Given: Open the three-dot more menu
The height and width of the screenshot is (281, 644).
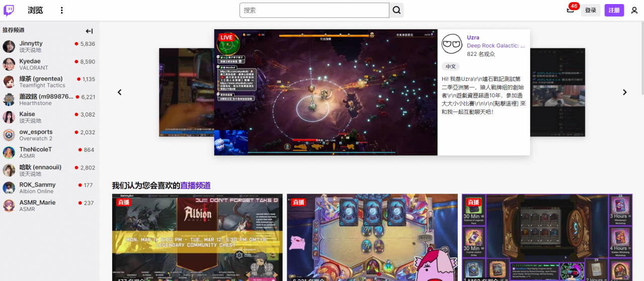Looking at the screenshot, I should click(61, 10).
